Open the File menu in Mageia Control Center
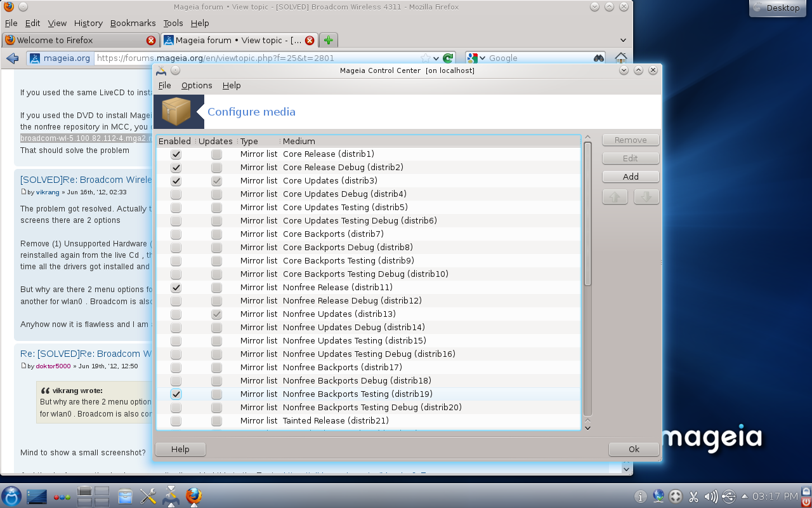The height and width of the screenshot is (508, 812). coord(165,86)
